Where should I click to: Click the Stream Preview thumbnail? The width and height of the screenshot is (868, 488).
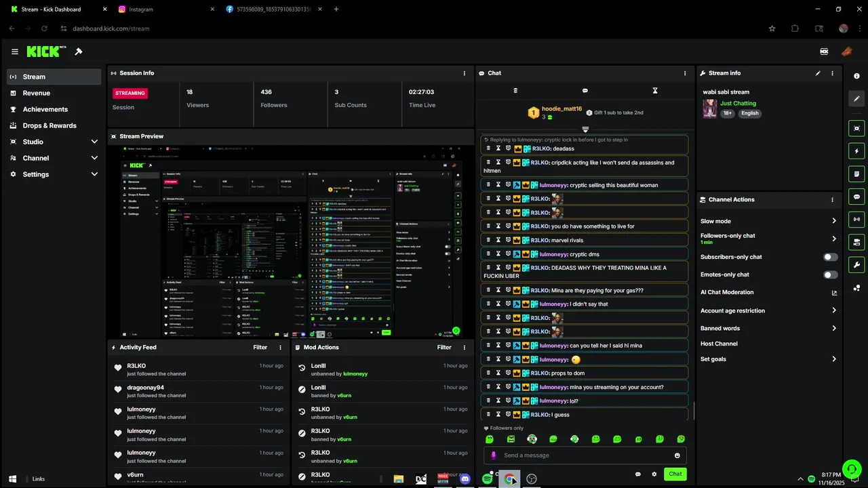[x=291, y=241]
